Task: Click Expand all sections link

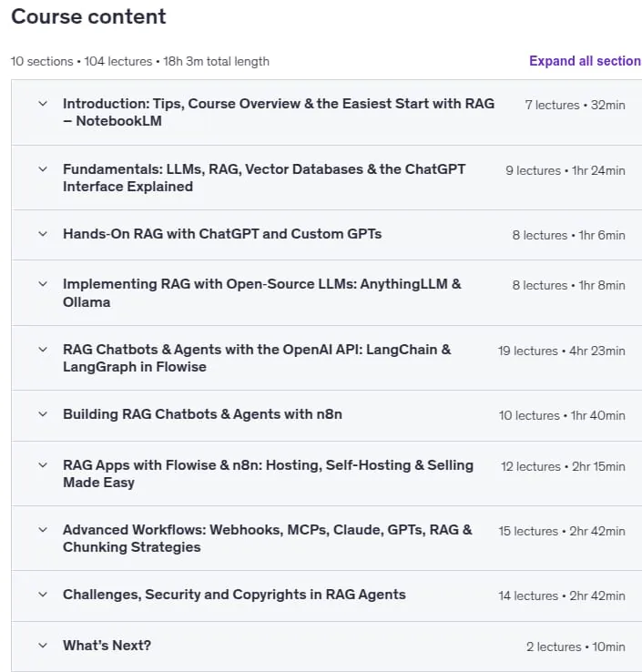Action: [x=585, y=61]
